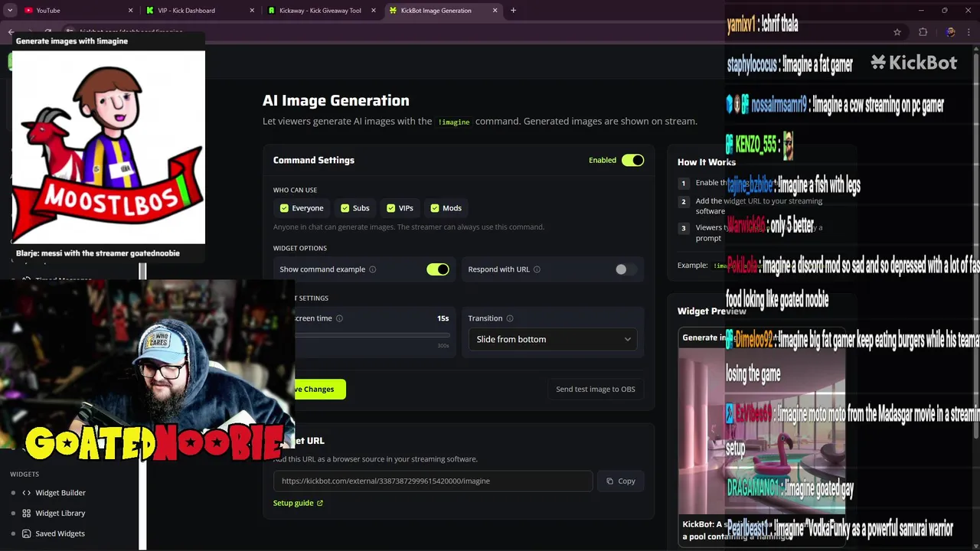Image resolution: width=980 pixels, height=551 pixels.
Task: Open the Chrome profile avatar
Action: [950, 32]
